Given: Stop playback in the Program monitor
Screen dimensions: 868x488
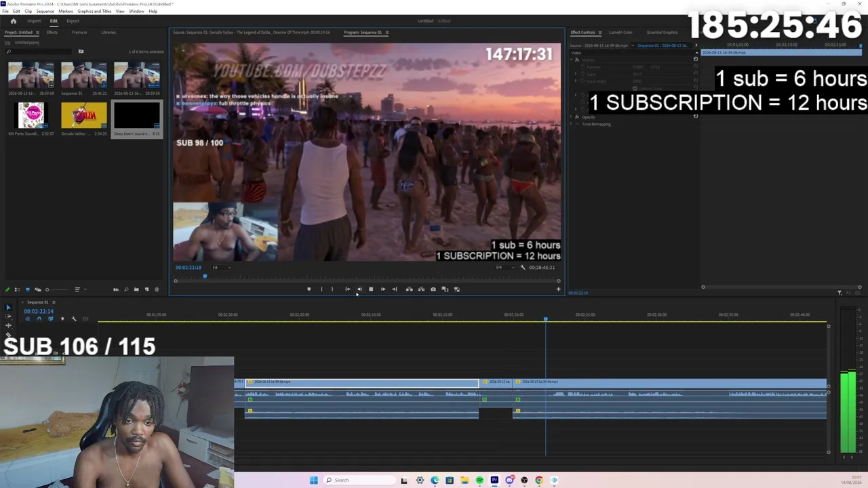Looking at the screenshot, I should tap(371, 289).
